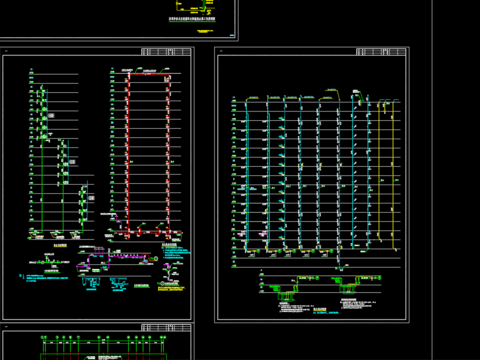Image resolution: width=480 pixels, height=360 pixels.
Task: Select the yellow pipe risers in right sheet
Action: [x=388, y=175]
